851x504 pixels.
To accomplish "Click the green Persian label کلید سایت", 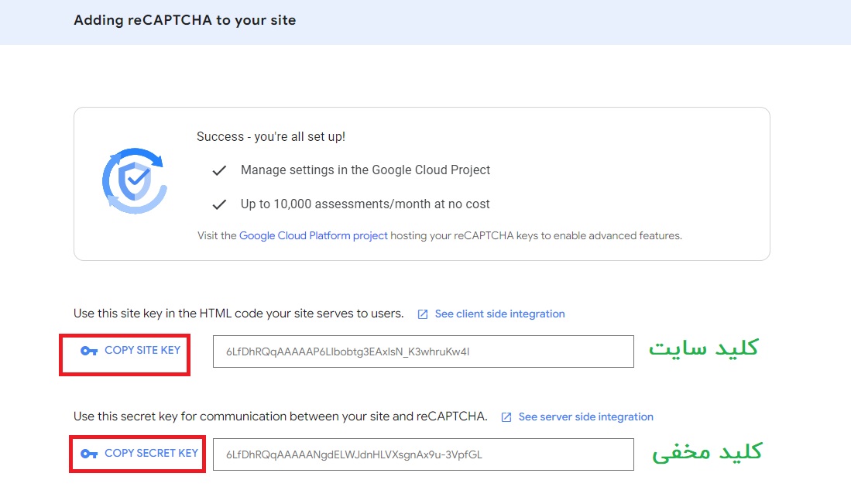I will click(x=703, y=349).
